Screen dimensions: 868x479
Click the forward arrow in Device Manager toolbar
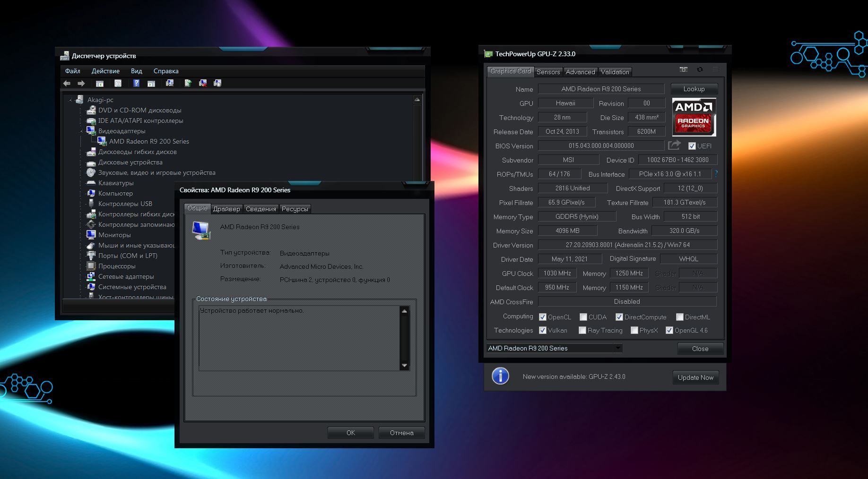(81, 83)
